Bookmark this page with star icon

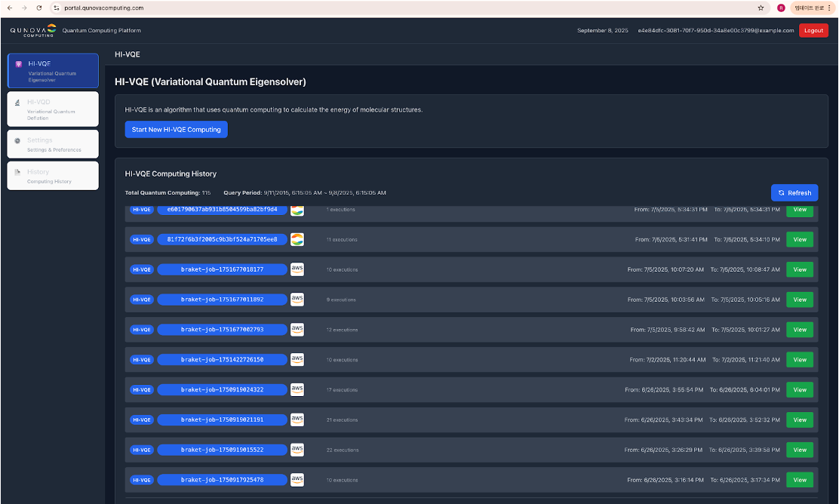click(x=761, y=8)
